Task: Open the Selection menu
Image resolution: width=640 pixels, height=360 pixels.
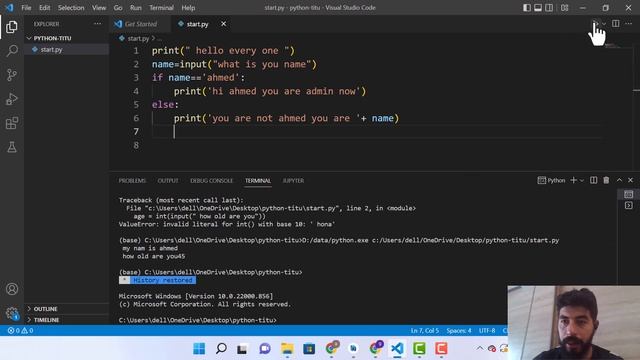Action: [x=71, y=8]
